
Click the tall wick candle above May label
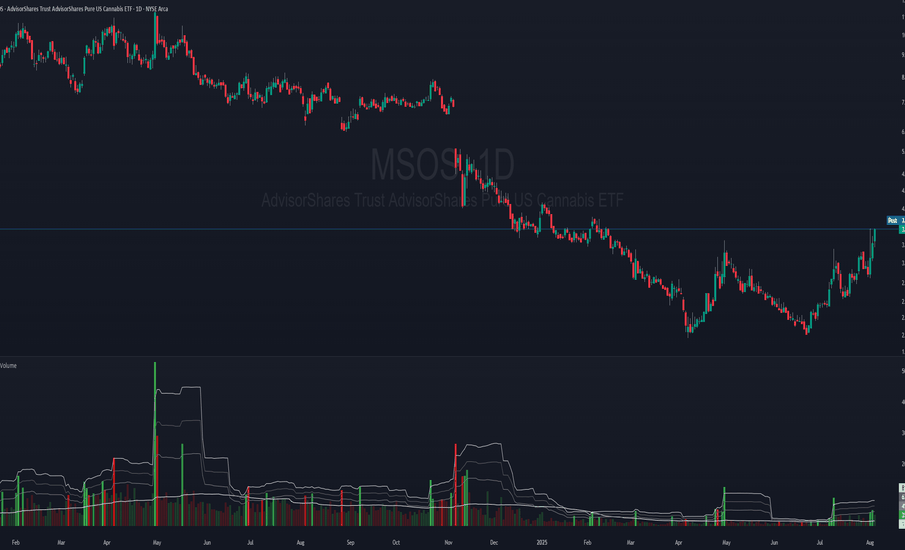pyautogui.click(x=155, y=25)
